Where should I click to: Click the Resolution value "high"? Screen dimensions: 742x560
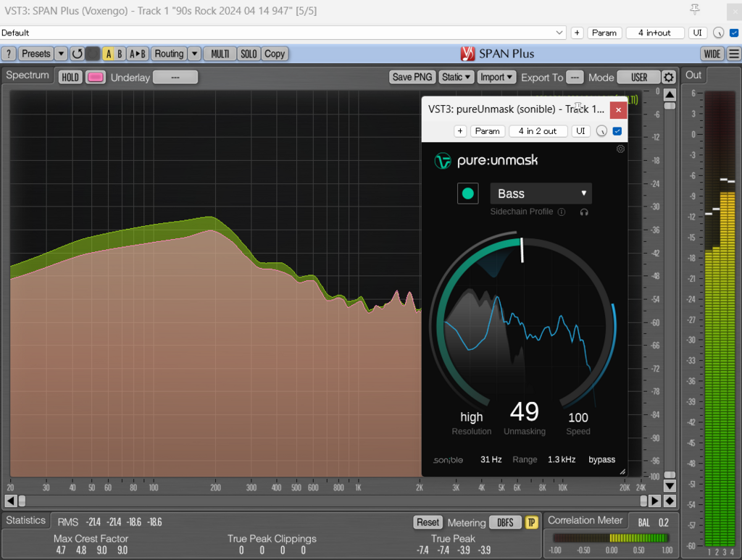pyautogui.click(x=471, y=417)
